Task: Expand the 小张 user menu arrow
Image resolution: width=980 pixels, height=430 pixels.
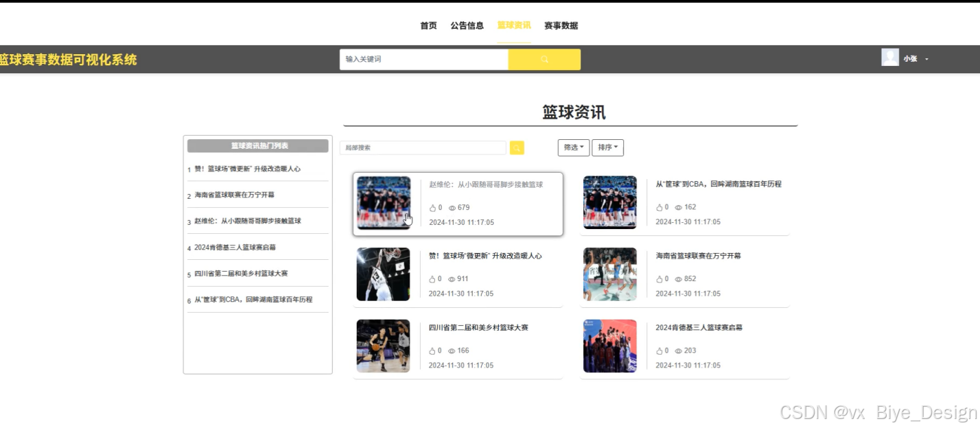Action: 926,60
